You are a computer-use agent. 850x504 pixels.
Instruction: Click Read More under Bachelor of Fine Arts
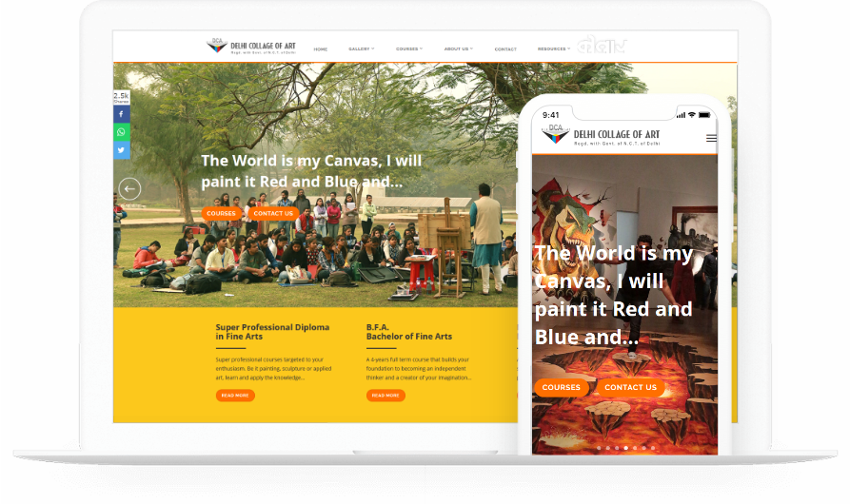(385, 396)
